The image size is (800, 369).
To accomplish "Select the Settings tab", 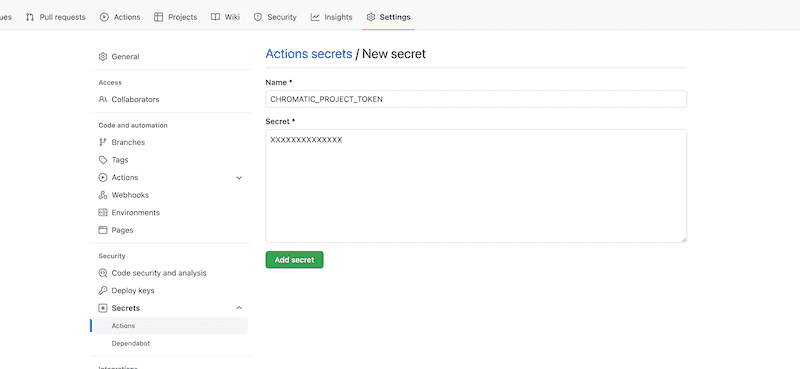I will pos(388,17).
